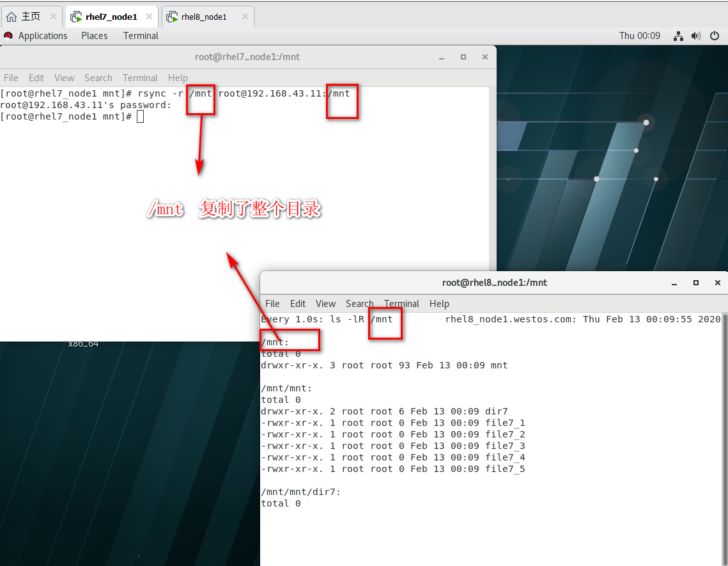Open Help menu in rhel8_node1 terminal window
The width and height of the screenshot is (728, 566).
click(439, 303)
